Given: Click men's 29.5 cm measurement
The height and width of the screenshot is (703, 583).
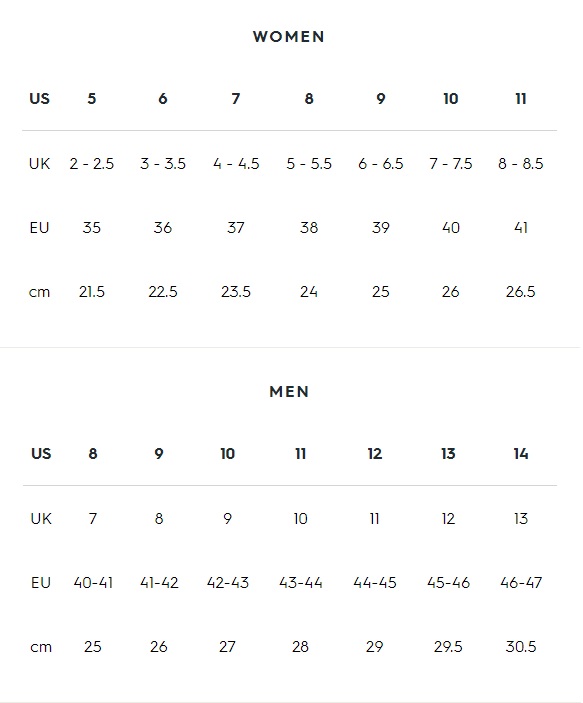Looking at the screenshot, I should 448,647.
